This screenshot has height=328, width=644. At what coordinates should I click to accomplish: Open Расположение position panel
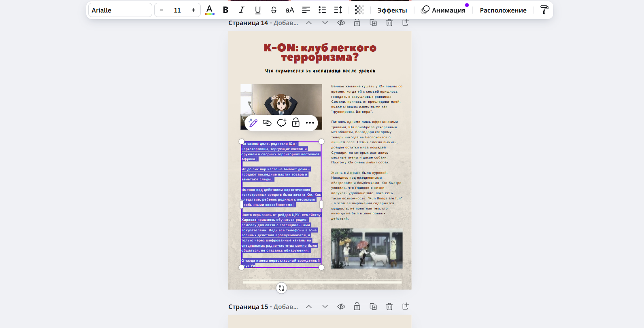pyautogui.click(x=503, y=10)
